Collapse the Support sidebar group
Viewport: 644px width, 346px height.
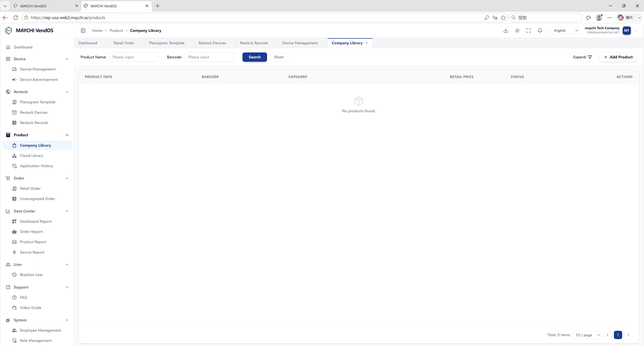point(67,287)
